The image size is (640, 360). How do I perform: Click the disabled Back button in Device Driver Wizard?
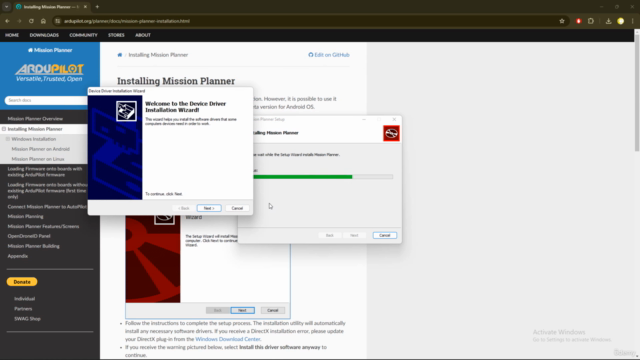tap(184, 208)
